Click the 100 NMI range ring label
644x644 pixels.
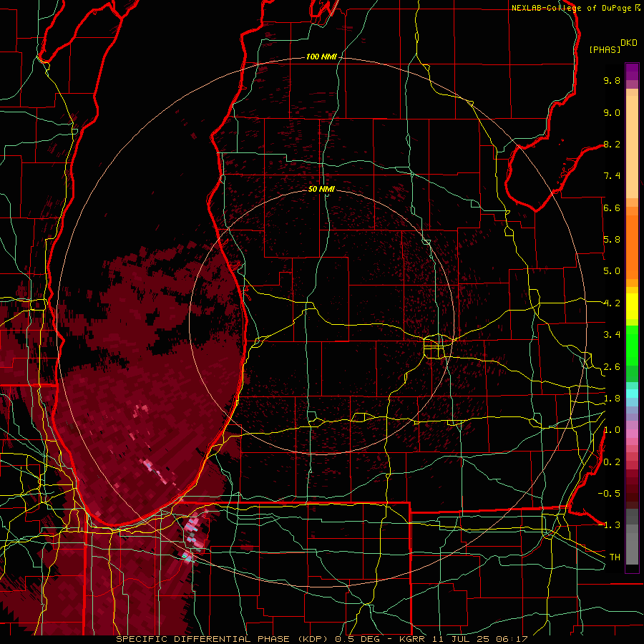(321, 57)
